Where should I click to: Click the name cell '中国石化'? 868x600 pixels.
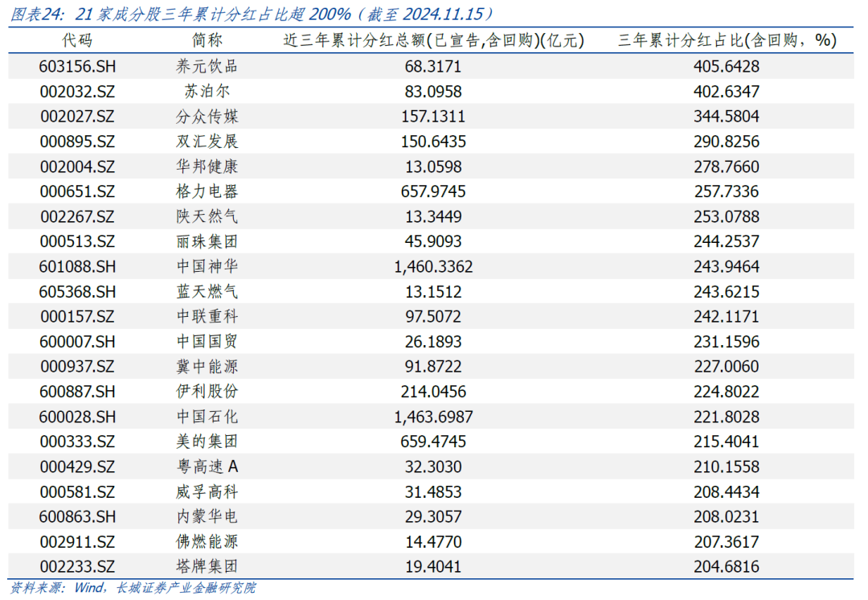pyautogui.click(x=207, y=417)
